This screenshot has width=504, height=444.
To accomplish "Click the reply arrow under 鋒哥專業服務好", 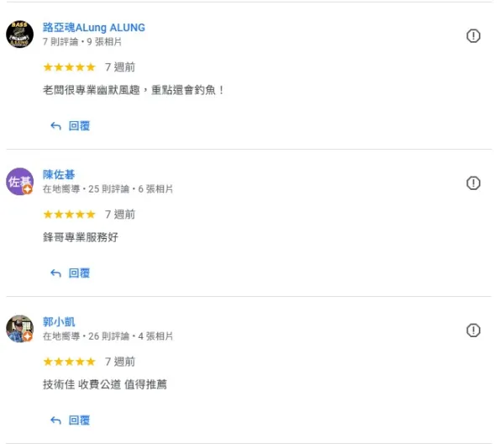I will click(x=56, y=273).
